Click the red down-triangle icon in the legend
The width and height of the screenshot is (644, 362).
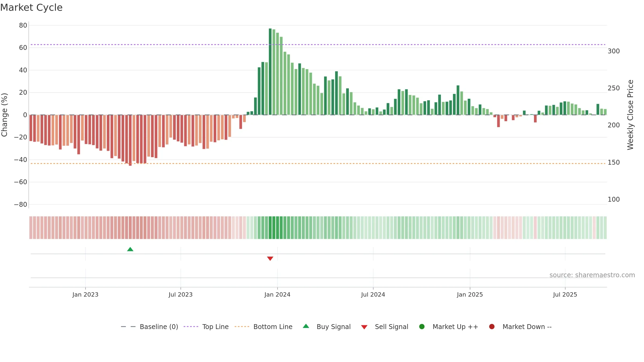(364, 327)
